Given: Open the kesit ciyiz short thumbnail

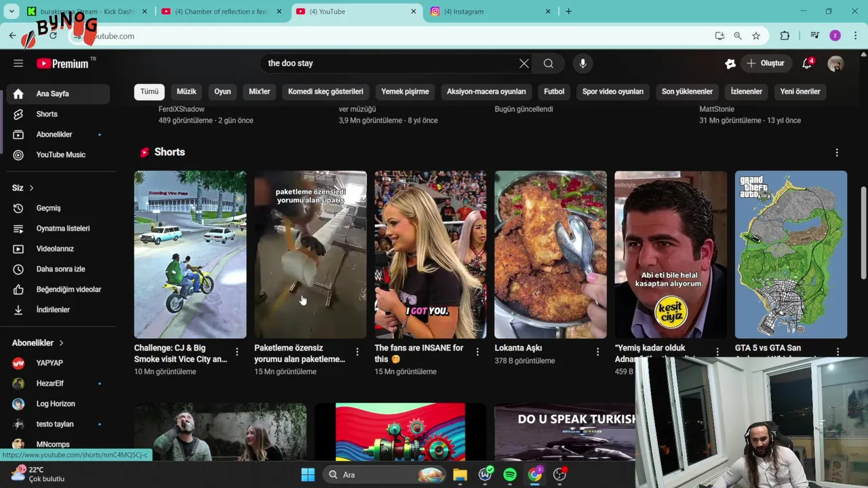Looking at the screenshot, I should pos(671,254).
